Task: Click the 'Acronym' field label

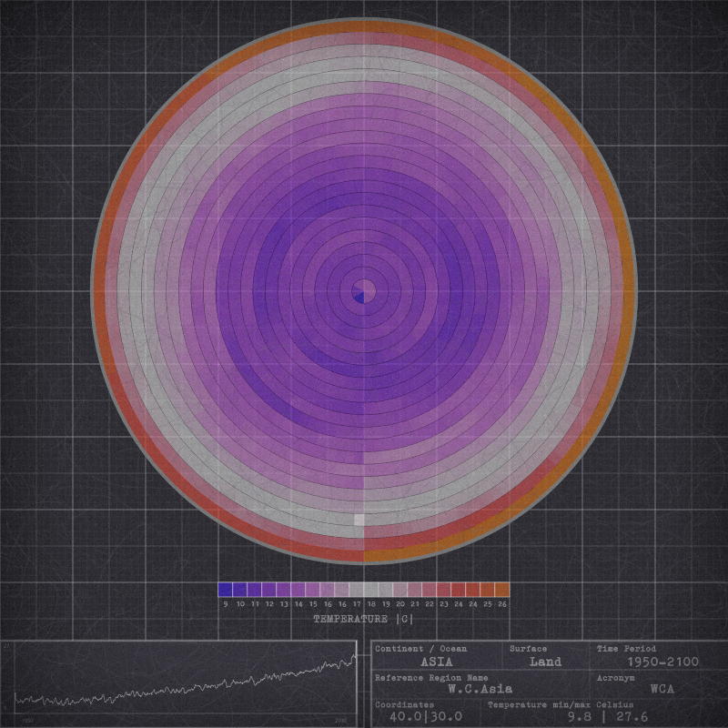Action: [x=616, y=678]
